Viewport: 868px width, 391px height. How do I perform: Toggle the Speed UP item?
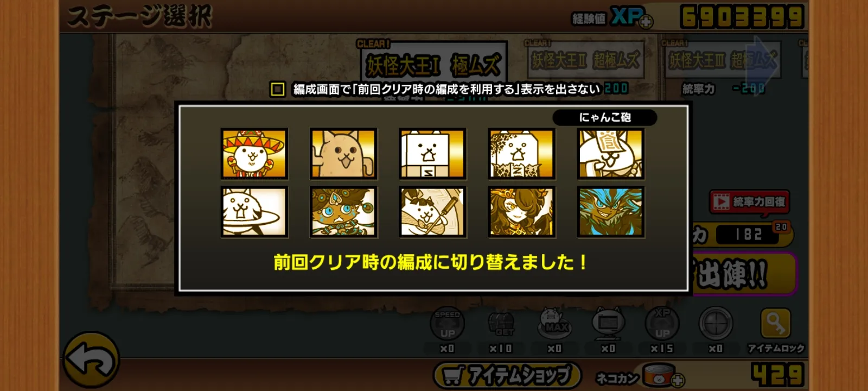pyautogui.click(x=447, y=325)
